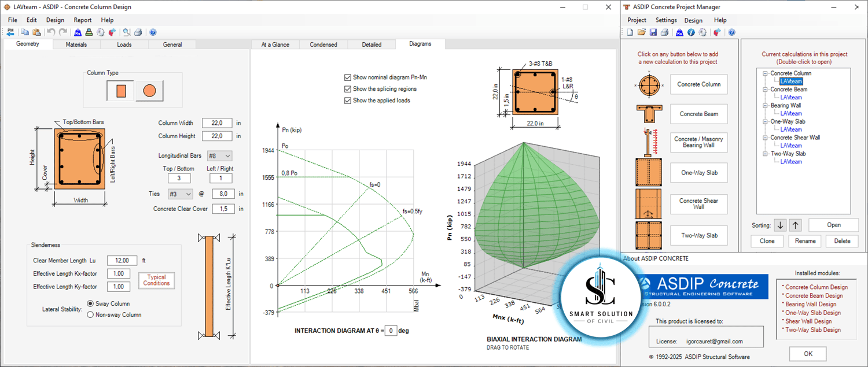868x367 pixels.
Task: Click the Clear Member Length Lu field
Action: (123, 261)
